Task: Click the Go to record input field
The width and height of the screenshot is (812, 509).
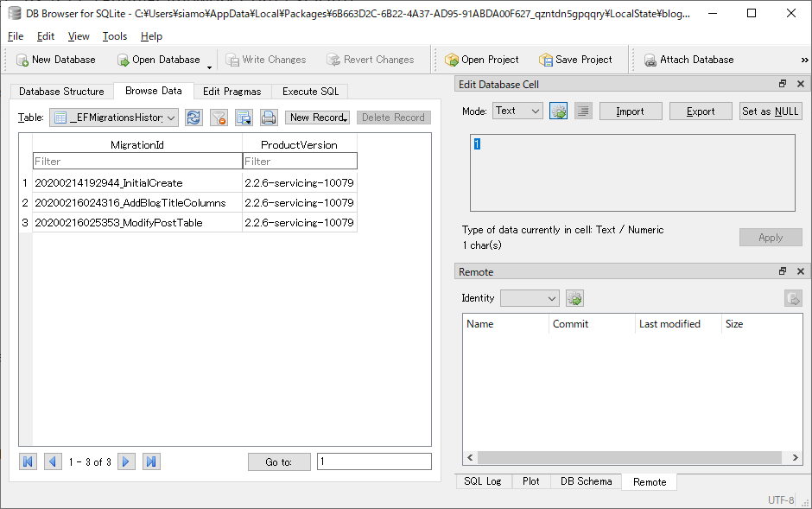Action: click(373, 461)
